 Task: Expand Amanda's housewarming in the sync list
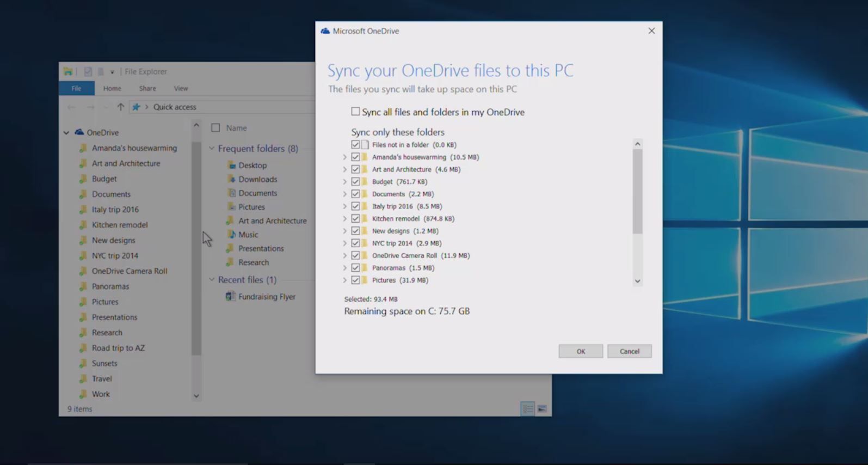pyautogui.click(x=344, y=157)
